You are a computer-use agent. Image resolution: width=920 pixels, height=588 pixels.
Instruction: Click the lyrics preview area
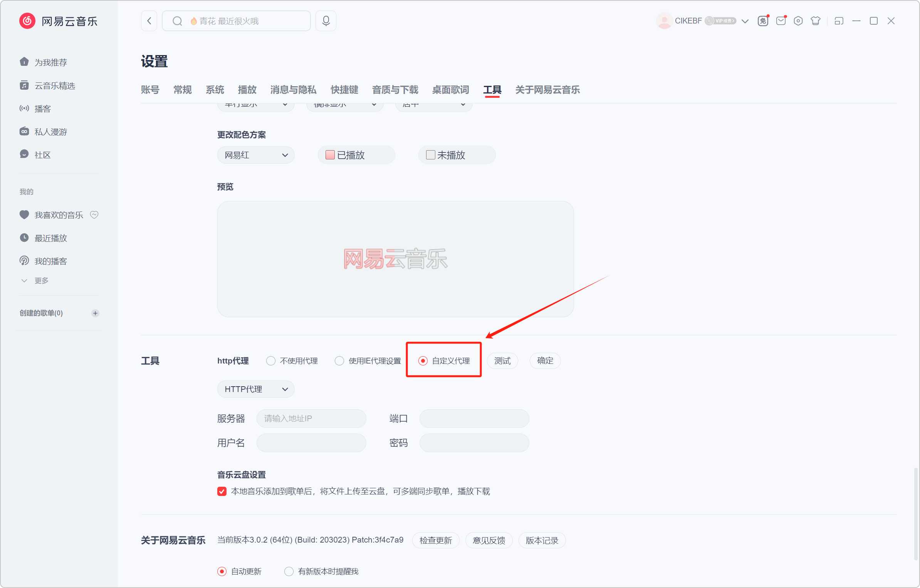[x=395, y=259]
